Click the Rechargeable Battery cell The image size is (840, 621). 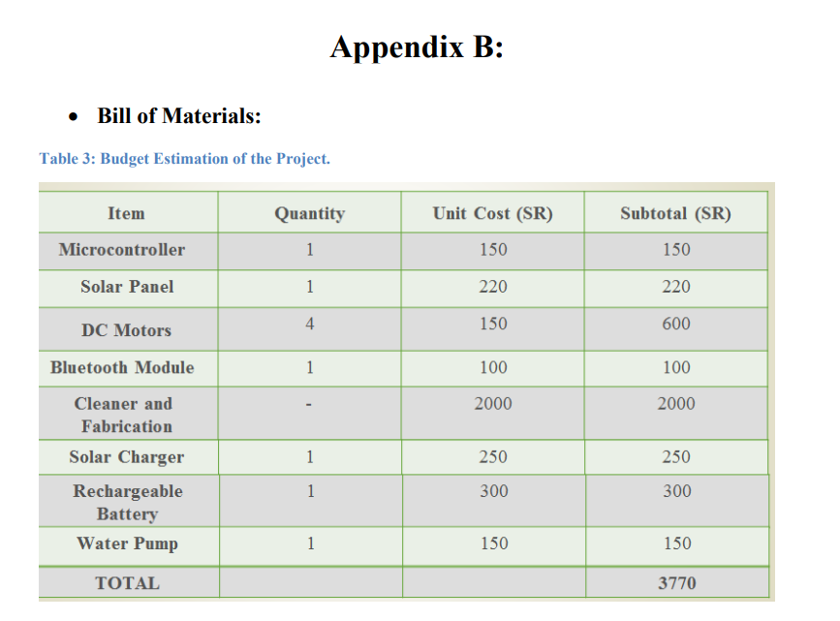point(128,502)
